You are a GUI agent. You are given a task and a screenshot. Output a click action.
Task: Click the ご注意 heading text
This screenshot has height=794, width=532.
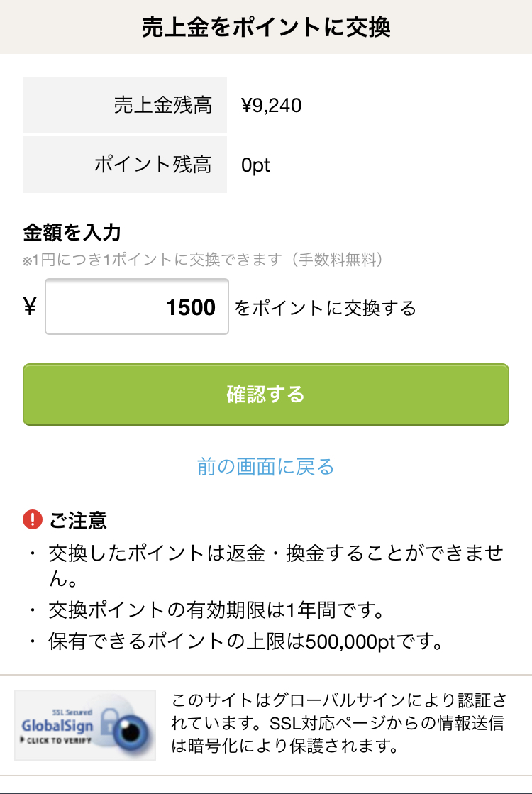click(x=78, y=521)
